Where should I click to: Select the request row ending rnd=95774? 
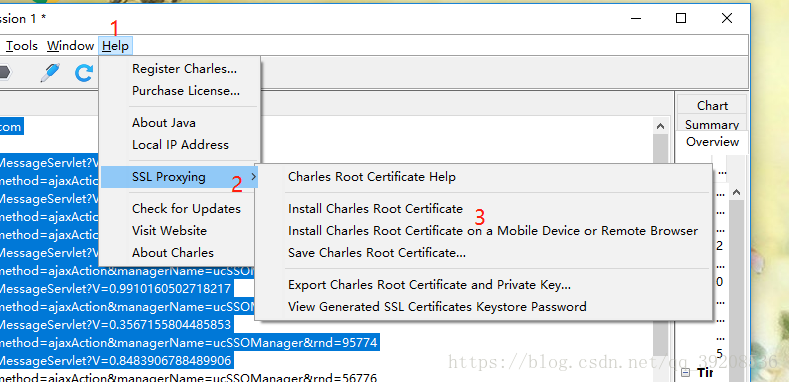189,343
